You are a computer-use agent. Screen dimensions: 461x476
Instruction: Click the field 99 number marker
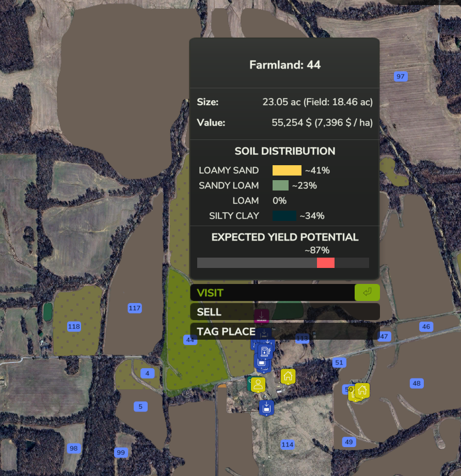coord(121,452)
